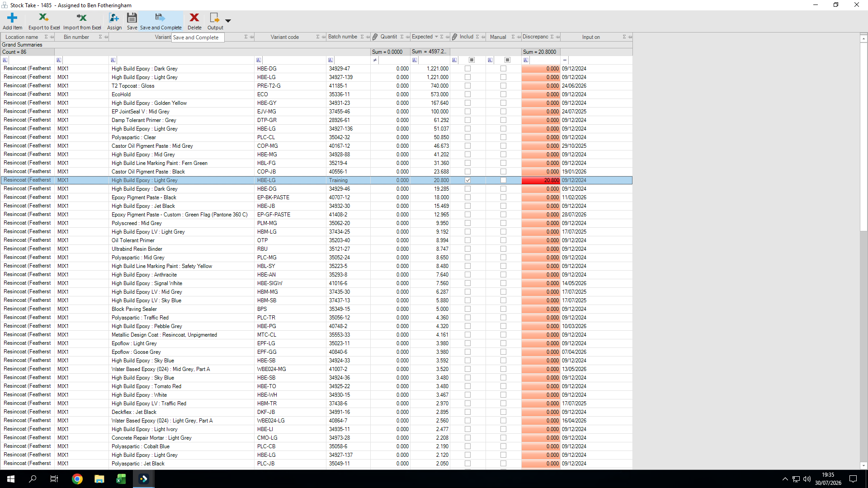Open filter operator for Discrepancy column

point(526,60)
